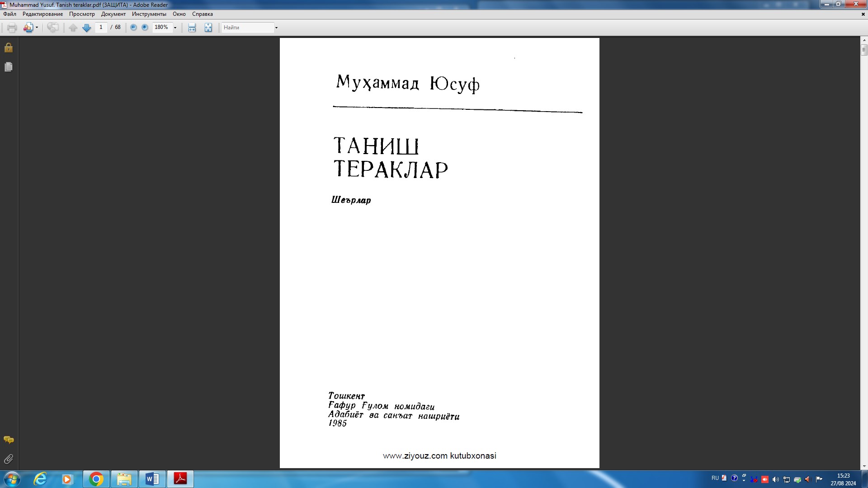
Task: Activate fit full page view mode
Action: coord(208,28)
